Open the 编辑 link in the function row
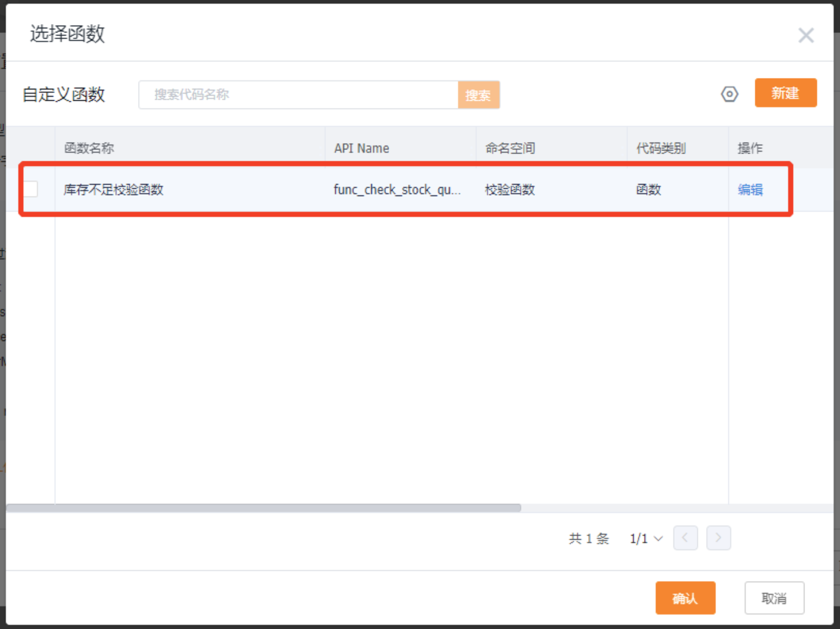The width and height of the screenshot is (840, 629). coord(750,190)
